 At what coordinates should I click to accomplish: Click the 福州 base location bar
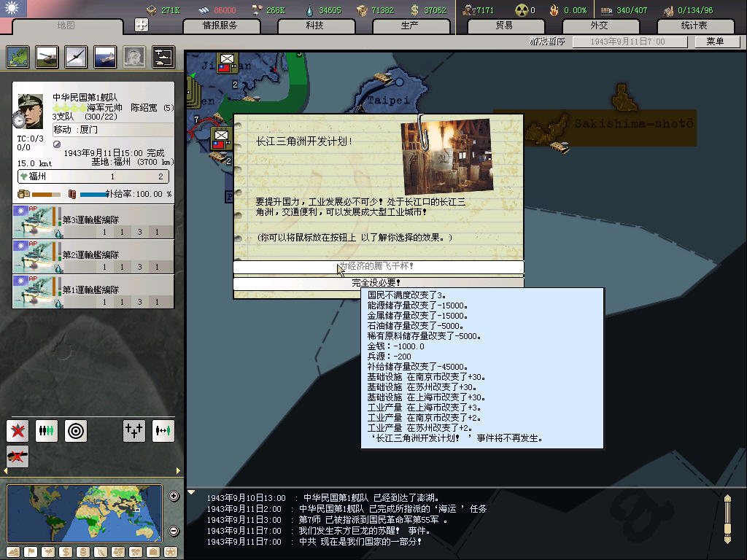pos(93,176)
